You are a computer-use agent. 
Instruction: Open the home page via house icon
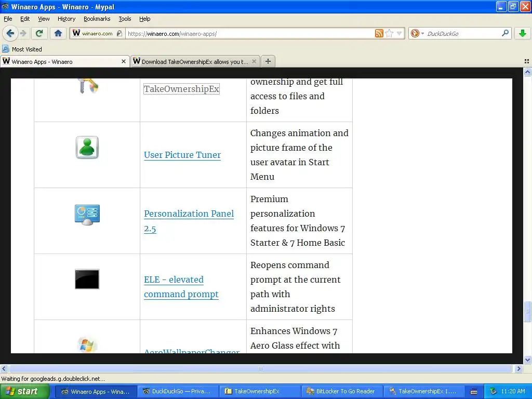coord(58,33)
